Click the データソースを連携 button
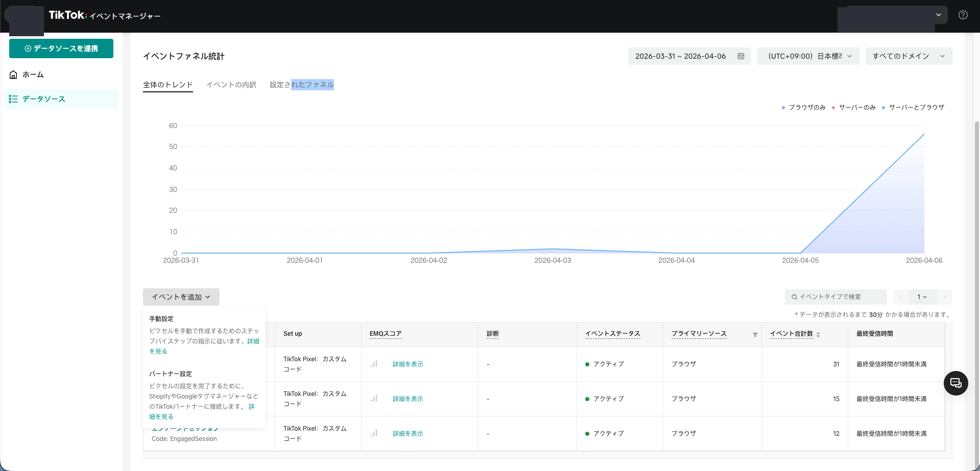Image resolution: width=980 pixels, height=471 pixels. pos(61,48)
